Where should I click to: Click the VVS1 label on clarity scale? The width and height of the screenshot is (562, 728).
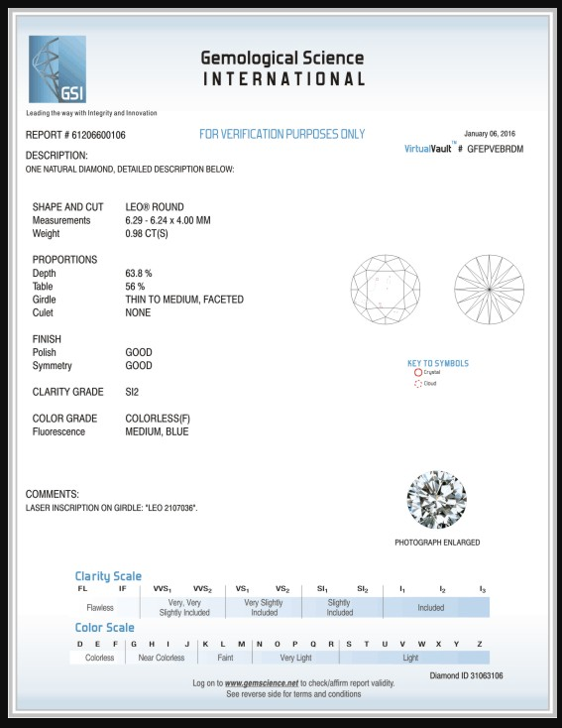pyautogui.click(x=163, y=589)
